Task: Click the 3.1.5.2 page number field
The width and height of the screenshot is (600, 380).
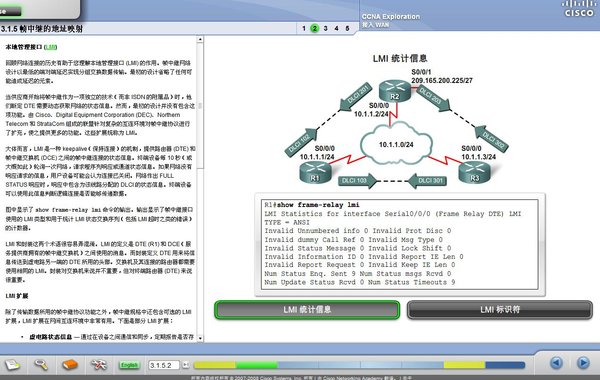Action: [x=164, y=365]
